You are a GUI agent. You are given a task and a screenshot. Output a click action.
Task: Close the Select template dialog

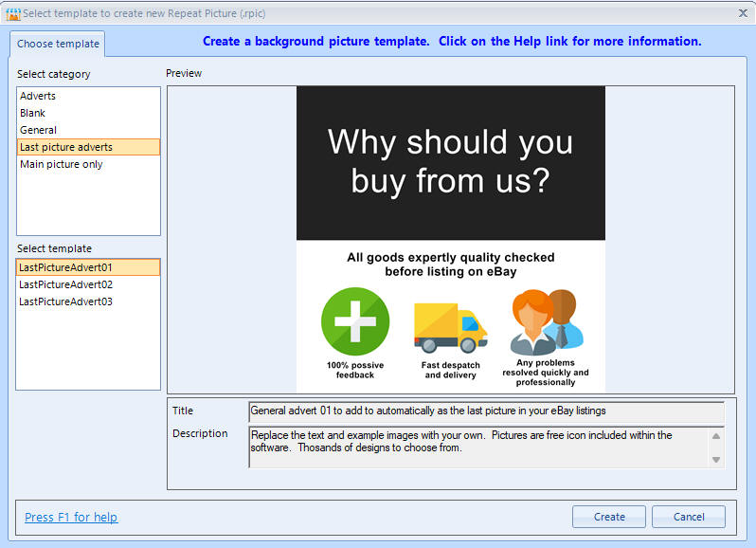click(743, 13)
